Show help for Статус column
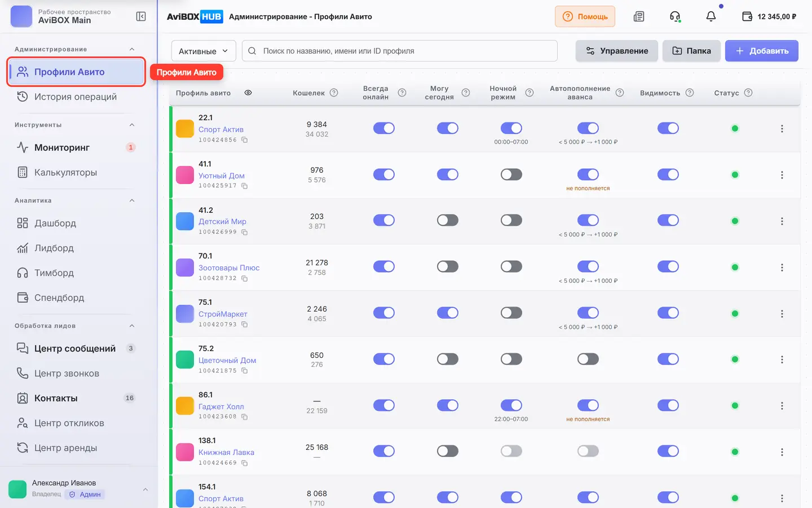 [748, 93]
